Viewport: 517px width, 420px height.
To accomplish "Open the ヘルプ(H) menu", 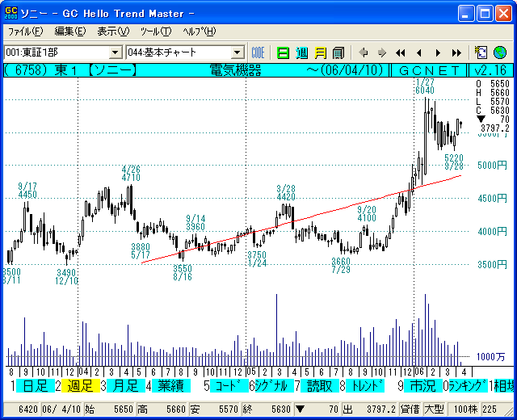I will coord(200,31).
